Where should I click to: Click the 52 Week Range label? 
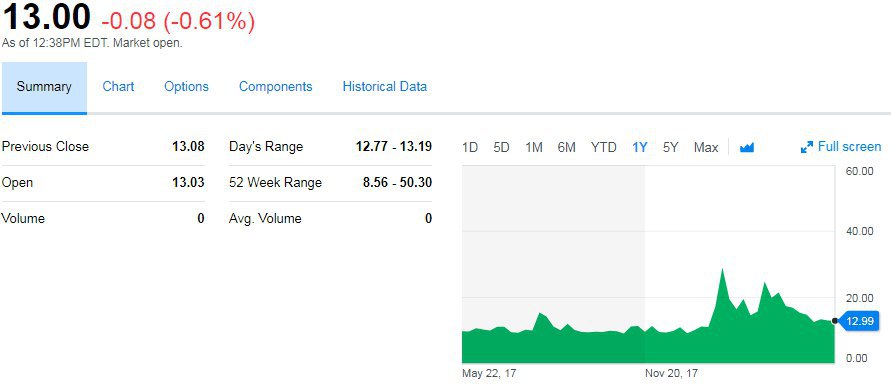[x=276, y=183]
